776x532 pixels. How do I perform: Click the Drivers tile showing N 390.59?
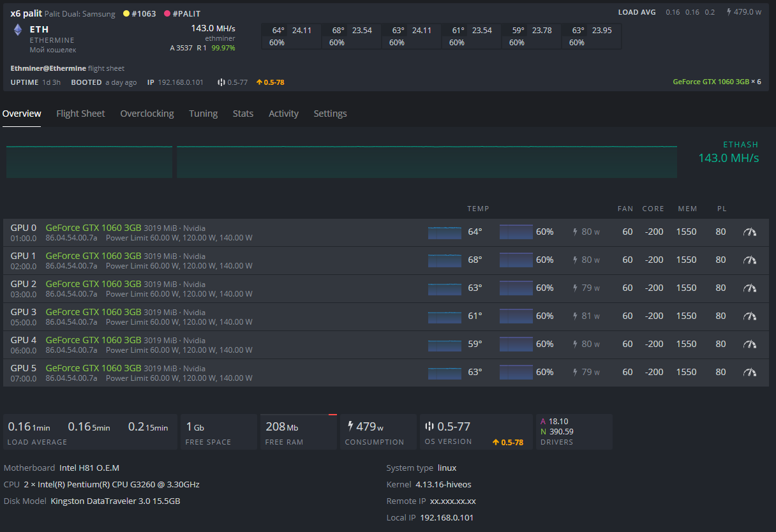574,432
